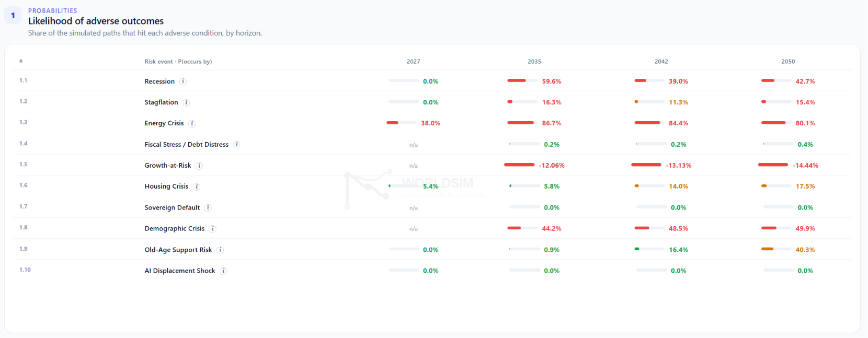Click the Demographic Crisis 2050 value 49.9%
This screenshot has height=338, width=868.
pos(805,229)
